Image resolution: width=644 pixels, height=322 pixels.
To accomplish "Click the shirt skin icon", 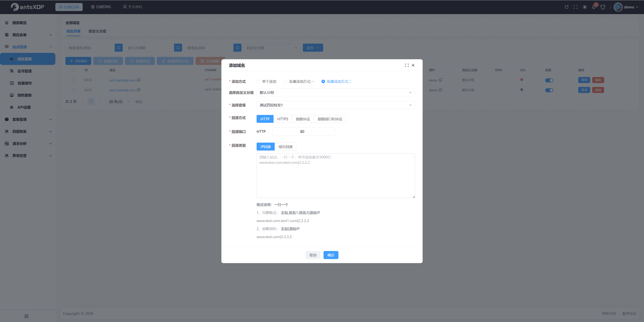I will click(603, 7).
